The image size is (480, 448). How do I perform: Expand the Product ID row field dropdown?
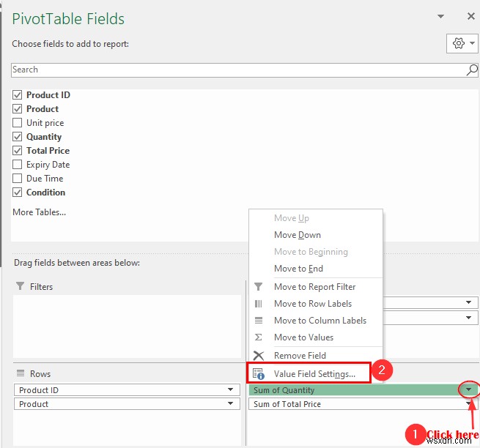pos(231,389)
